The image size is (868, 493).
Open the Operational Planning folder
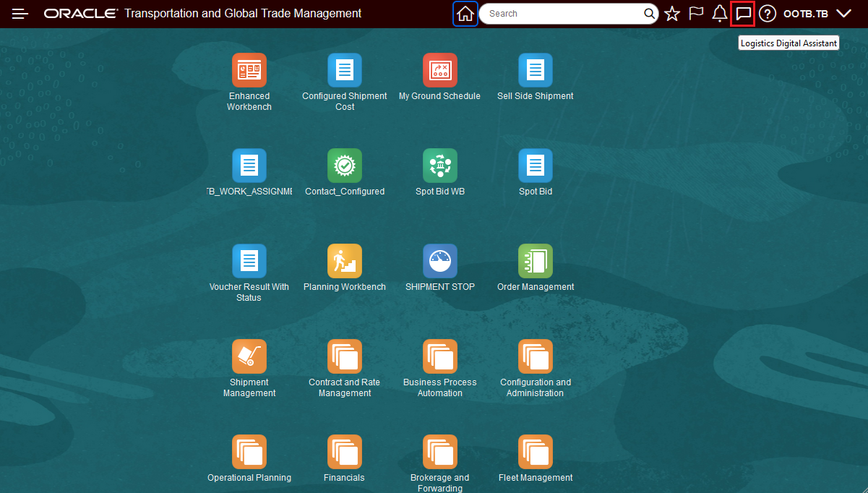click(x=249, y=452)
